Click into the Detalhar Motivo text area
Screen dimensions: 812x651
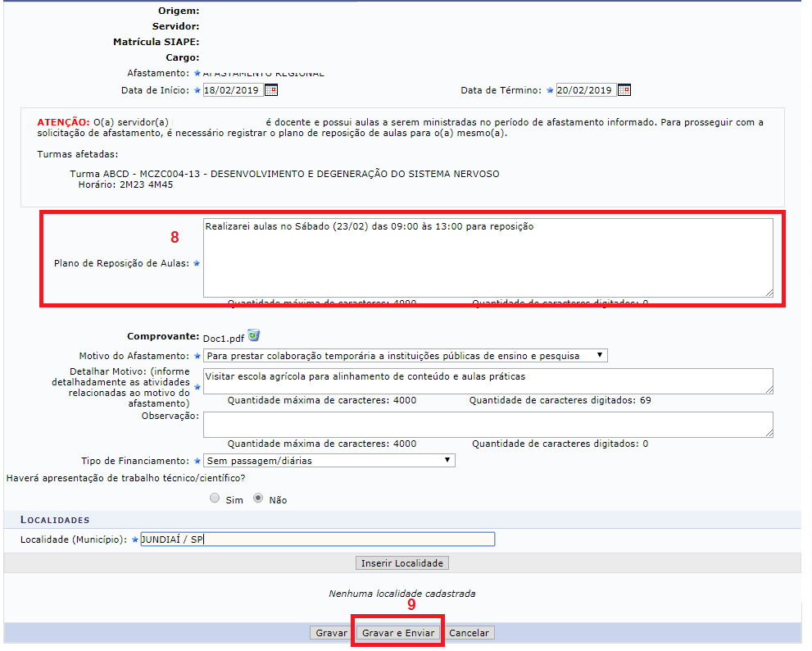point(488,380)
